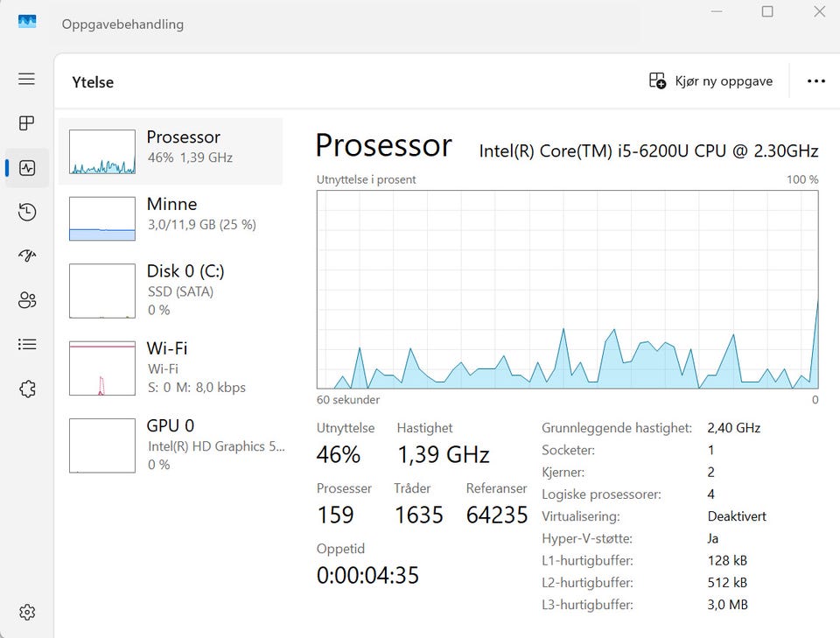This screenshot has height=638, width=840.
Task: Open the Services icon in sidebar
Action: coord(27,389)
